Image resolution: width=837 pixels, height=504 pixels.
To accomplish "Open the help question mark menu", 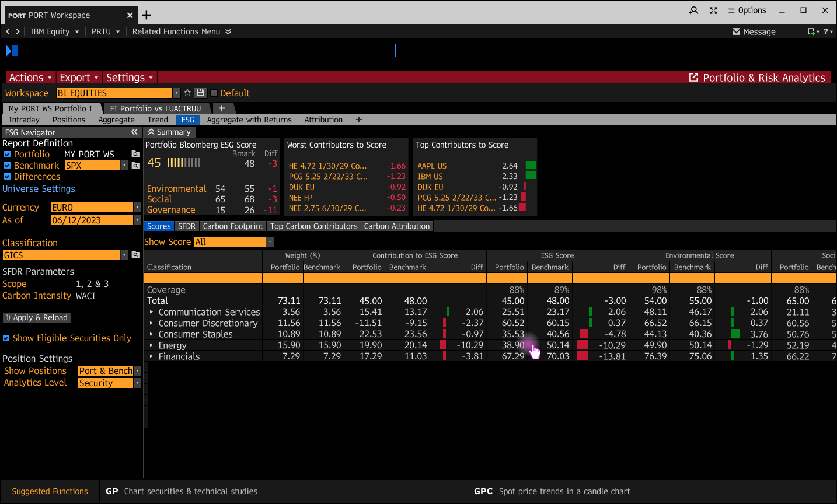I will point(828,32).
